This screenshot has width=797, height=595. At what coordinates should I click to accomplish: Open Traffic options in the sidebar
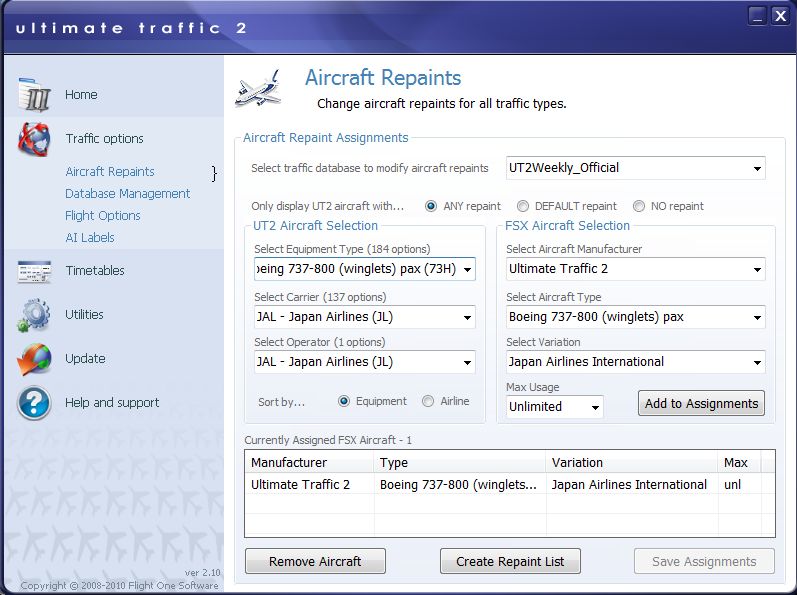(x=105, y=139)
